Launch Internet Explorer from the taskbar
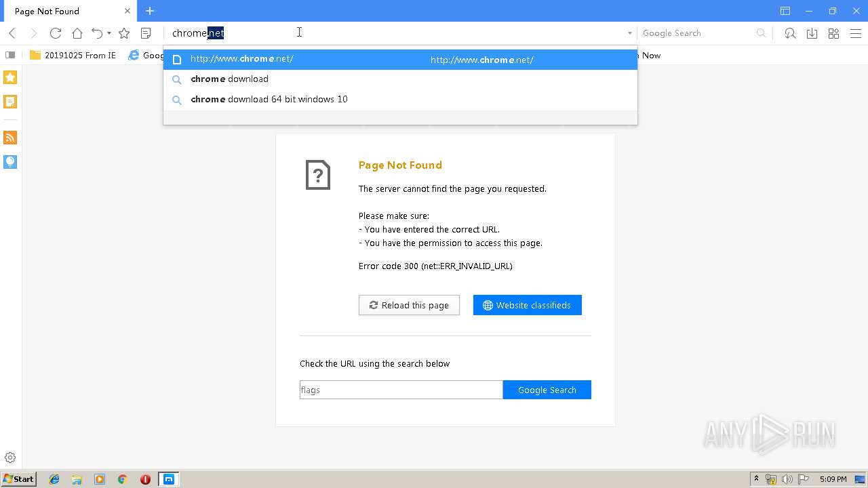The width and height of the screenshot is (868, 488). 54,479
